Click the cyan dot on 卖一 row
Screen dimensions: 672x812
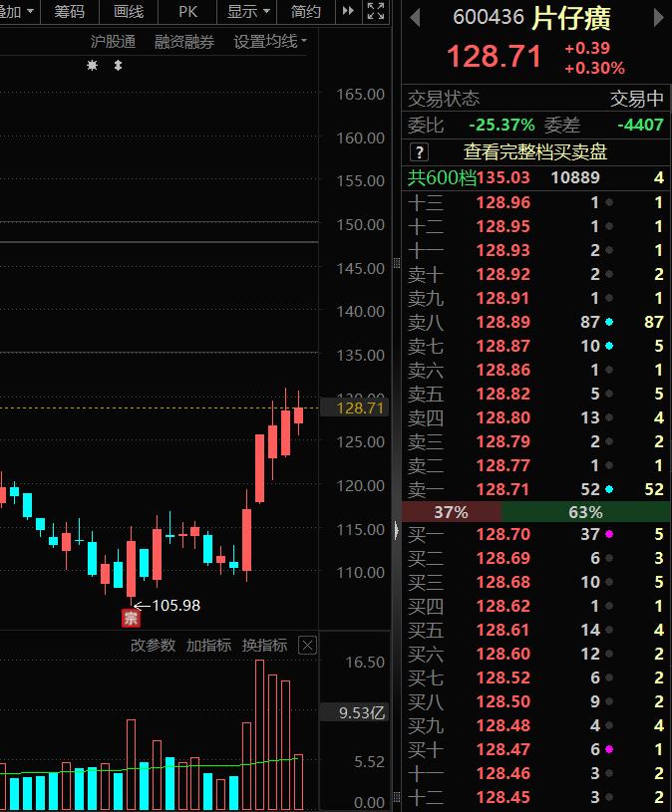(x=609, y=489)
